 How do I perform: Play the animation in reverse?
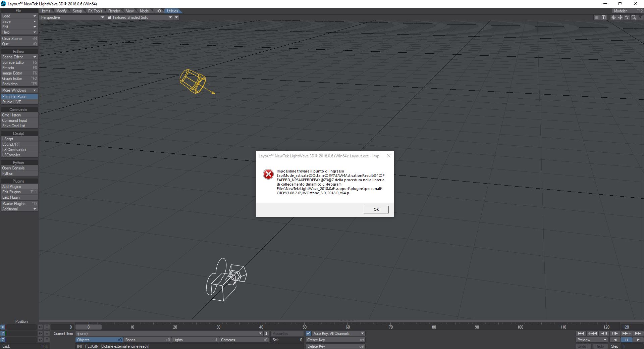(x=615, y=340)
